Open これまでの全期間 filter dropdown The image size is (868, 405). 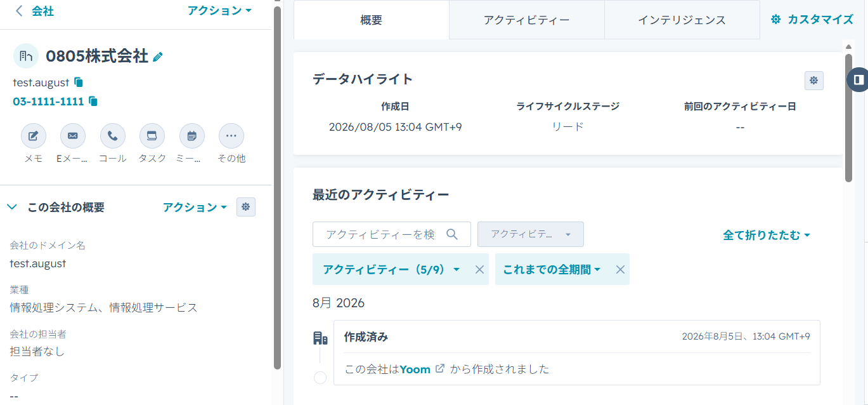tap(552, 269)
